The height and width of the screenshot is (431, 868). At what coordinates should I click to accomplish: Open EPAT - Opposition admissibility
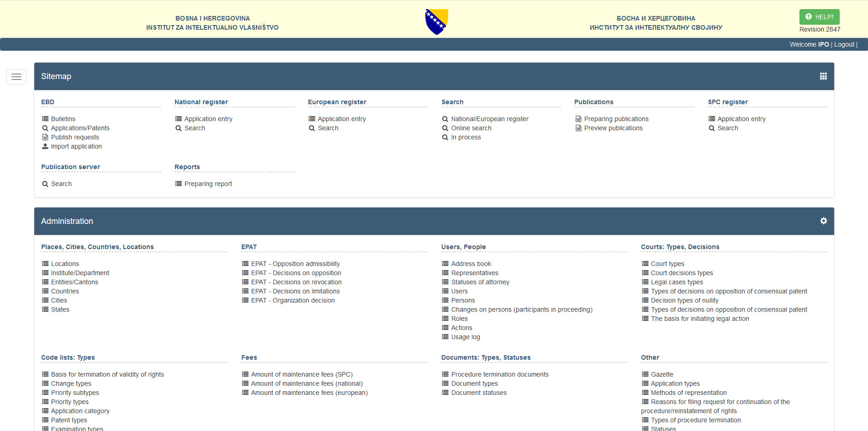point(296,264)
